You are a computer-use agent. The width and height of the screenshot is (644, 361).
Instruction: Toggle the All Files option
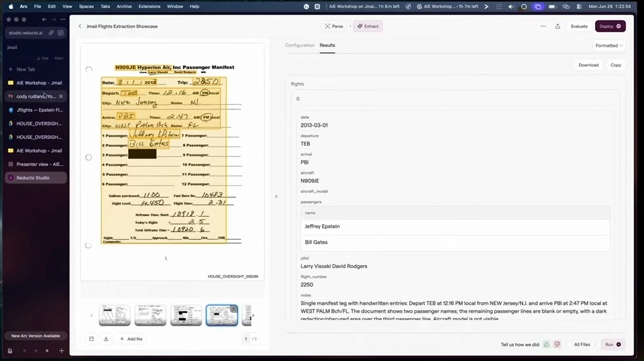pyautogui.click(x=582, y=345)
